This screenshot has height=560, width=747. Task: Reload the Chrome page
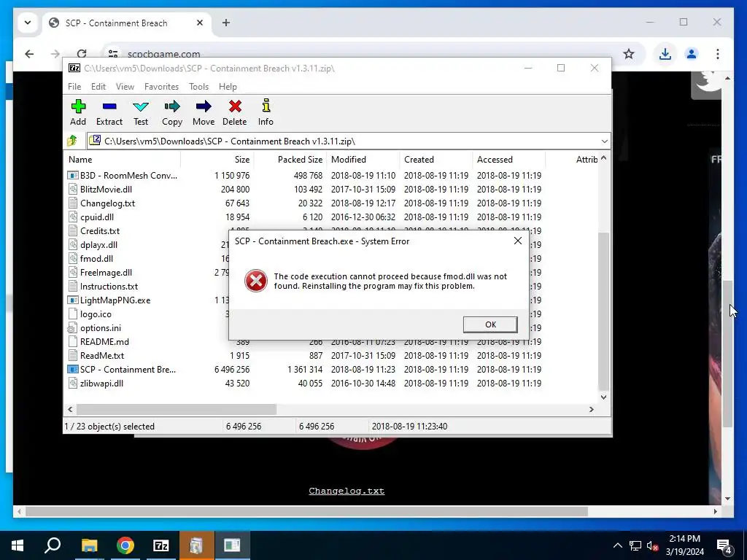pyautogui.click(x=82, y=54)
